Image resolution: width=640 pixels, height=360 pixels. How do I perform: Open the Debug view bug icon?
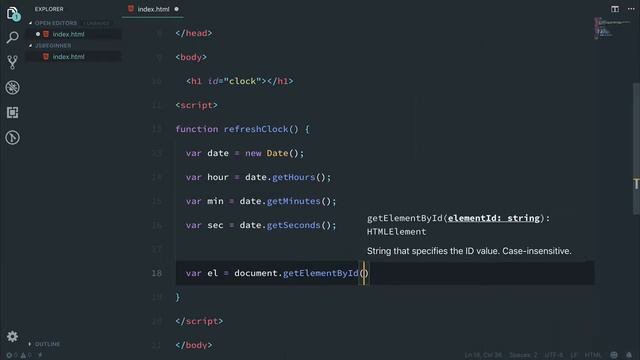click(13, 87)
